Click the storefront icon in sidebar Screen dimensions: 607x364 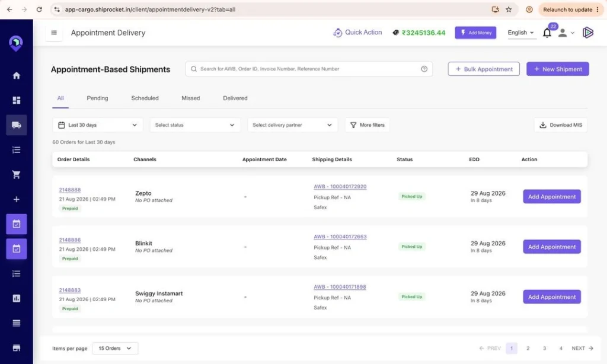pyautogui.click(x=16, y=348)
